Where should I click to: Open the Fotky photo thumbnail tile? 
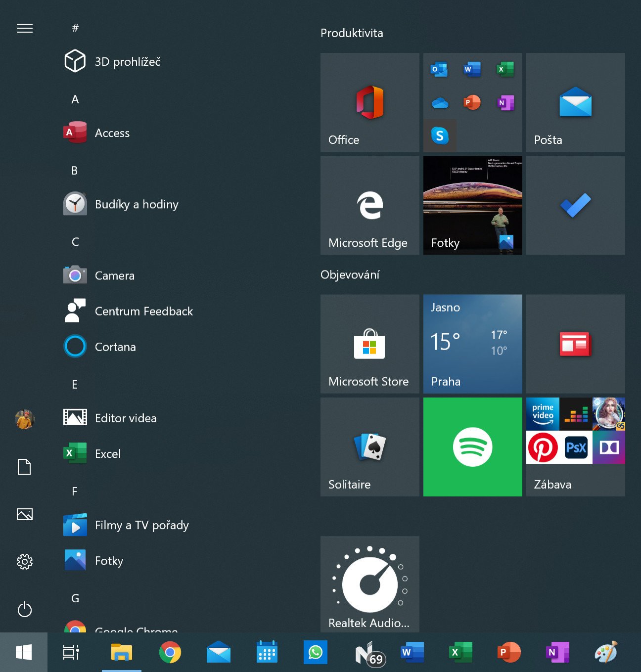click(472, 205)
